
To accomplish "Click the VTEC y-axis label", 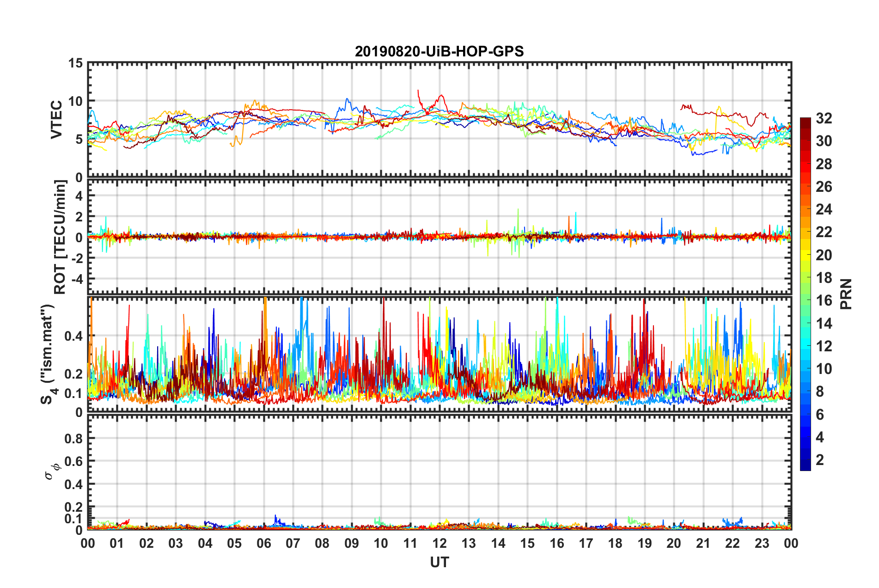I will (56, 119).
